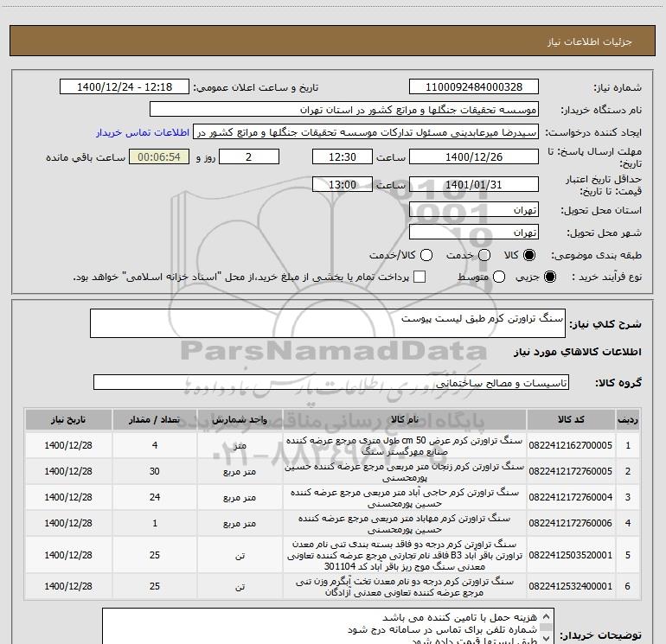
Task: Click column header نام کالا
Action: pos(405,420)
